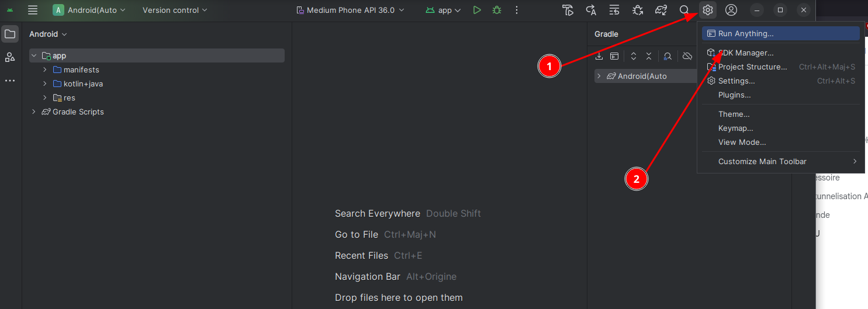This screenshot has height=309, width=868.
Task: Toggle Gradle offline mode icon
Action: tap(687, 56)
